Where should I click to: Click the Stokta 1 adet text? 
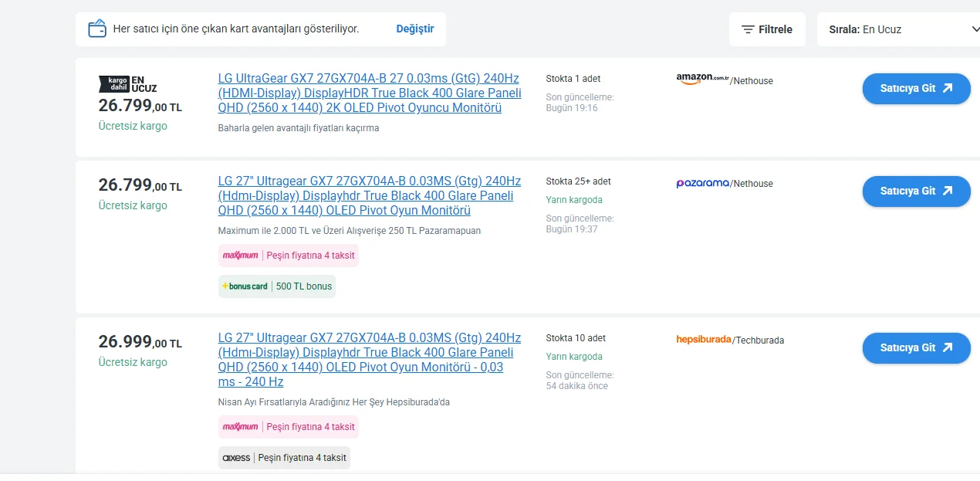point(573,79)
